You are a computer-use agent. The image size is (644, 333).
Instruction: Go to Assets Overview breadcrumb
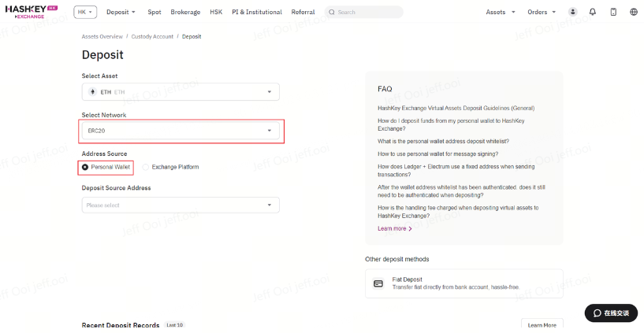coord(102,36)
